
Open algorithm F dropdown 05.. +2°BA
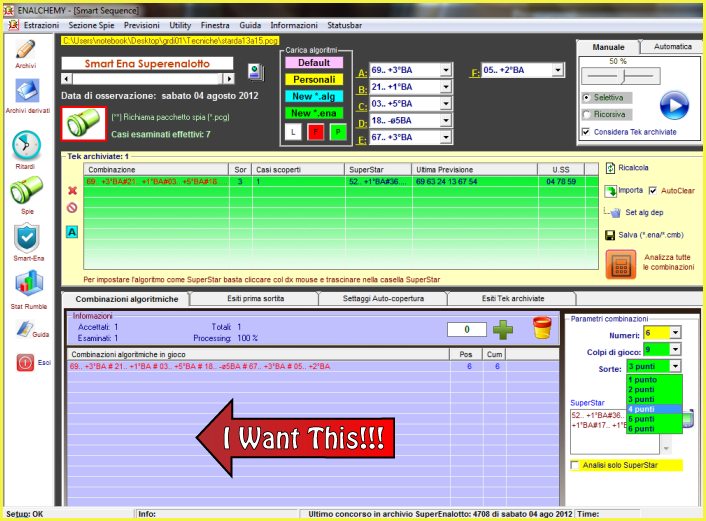[558, 70]
